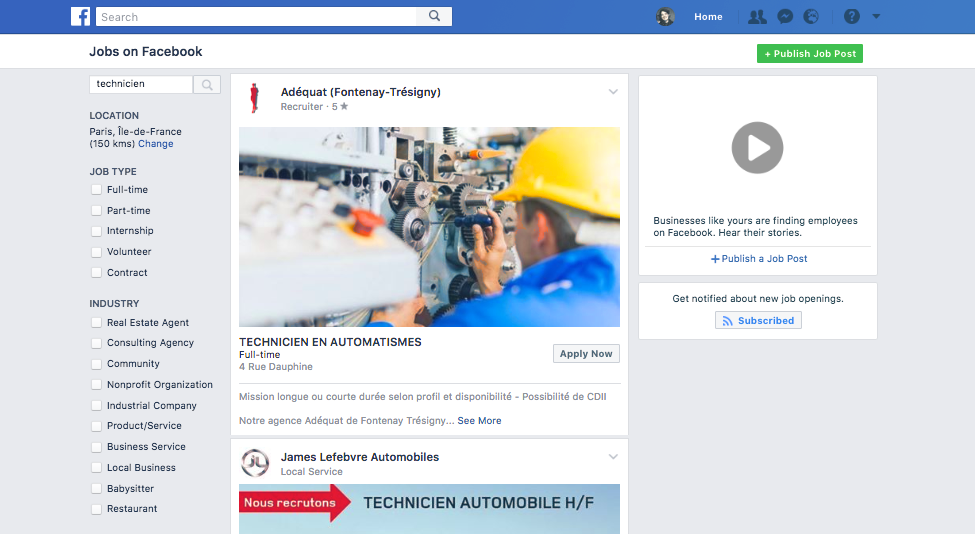Open the profile avatar in the top bar

coord(665,17)
